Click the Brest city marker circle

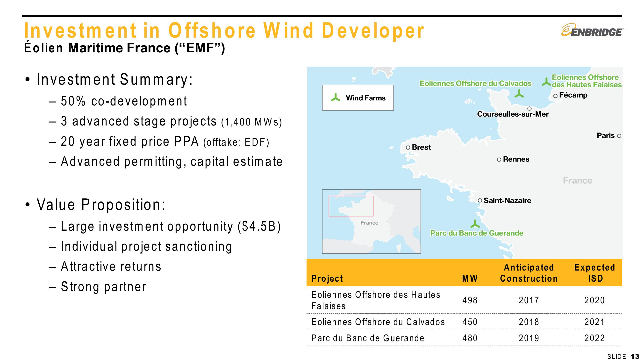coord(408,148)
